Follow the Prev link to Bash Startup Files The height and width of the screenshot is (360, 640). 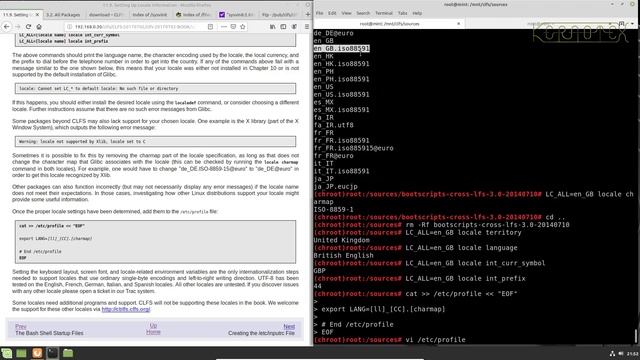coord(20,327)
